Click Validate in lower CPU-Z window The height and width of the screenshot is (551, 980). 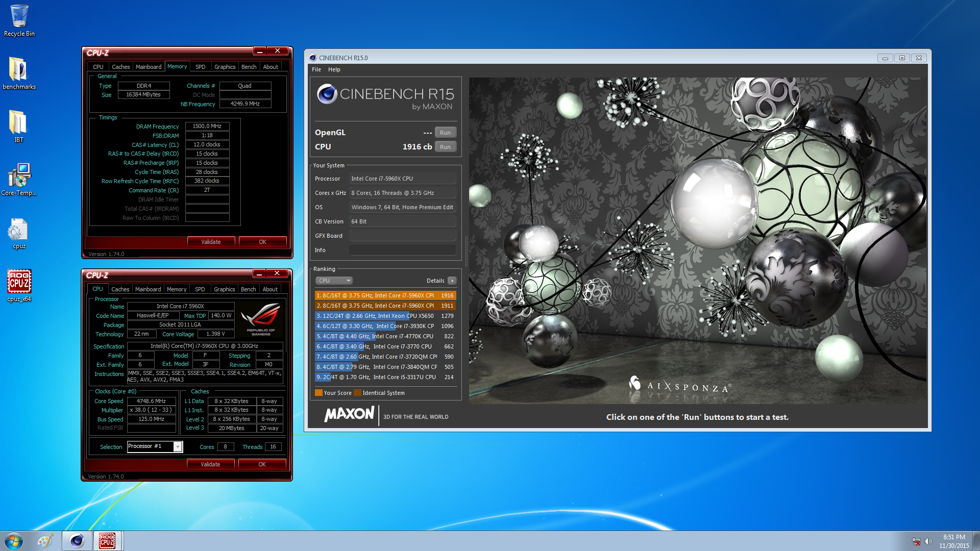pyautogui.click(x=210, y=464)
